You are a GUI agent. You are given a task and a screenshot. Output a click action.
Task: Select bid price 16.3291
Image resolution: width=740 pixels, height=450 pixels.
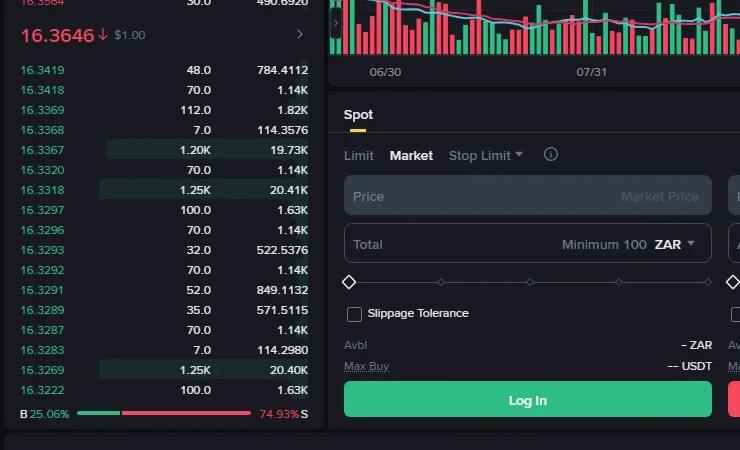(42, 290)
